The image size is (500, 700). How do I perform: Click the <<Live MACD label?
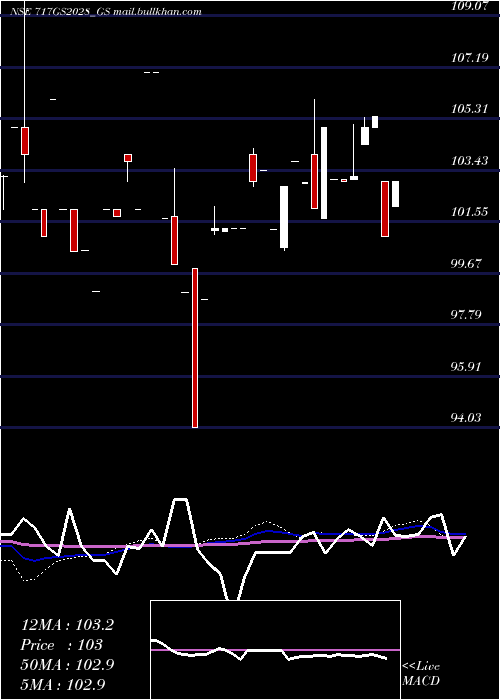pos(421,674)
